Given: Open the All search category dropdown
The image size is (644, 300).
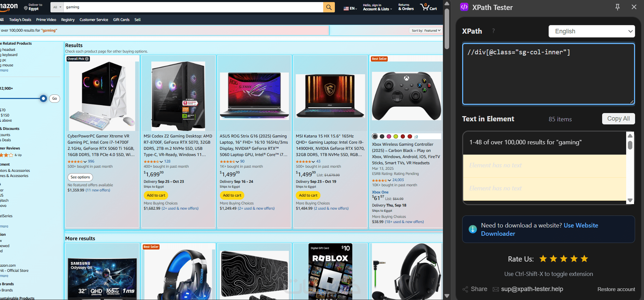Looking at the screenshot, I should tap(57, 7).
